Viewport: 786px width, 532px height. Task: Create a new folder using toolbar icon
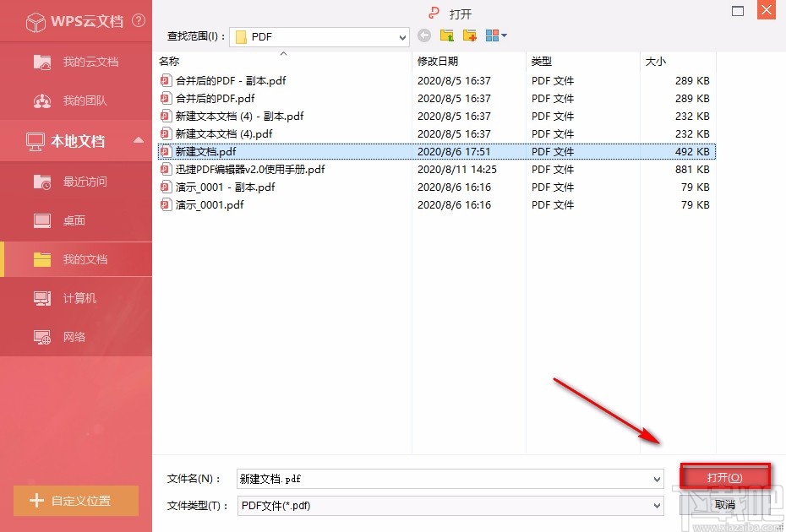(x=469, y=35)
